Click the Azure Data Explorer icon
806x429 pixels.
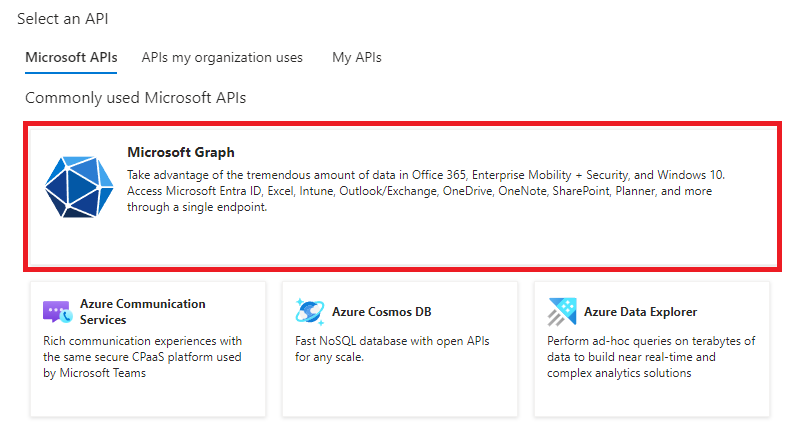(561, 312)
